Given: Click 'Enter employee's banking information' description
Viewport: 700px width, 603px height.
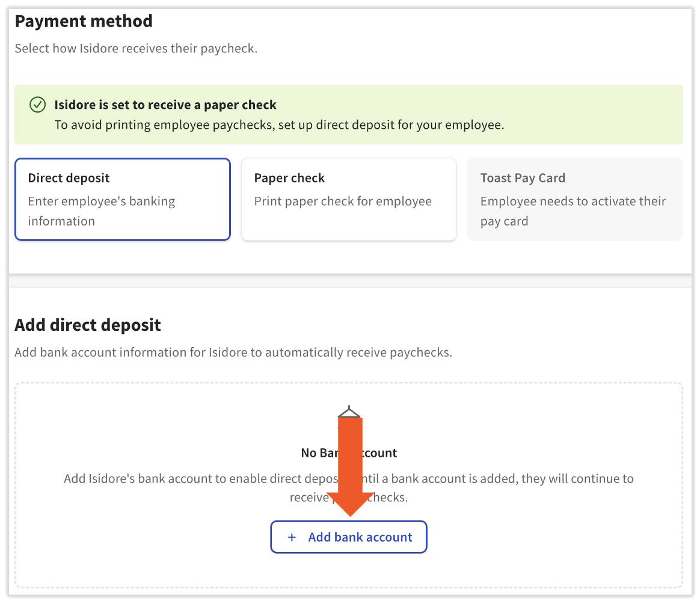Looking at the screenshot, I should pyautogui.click(x=101, y=211).
